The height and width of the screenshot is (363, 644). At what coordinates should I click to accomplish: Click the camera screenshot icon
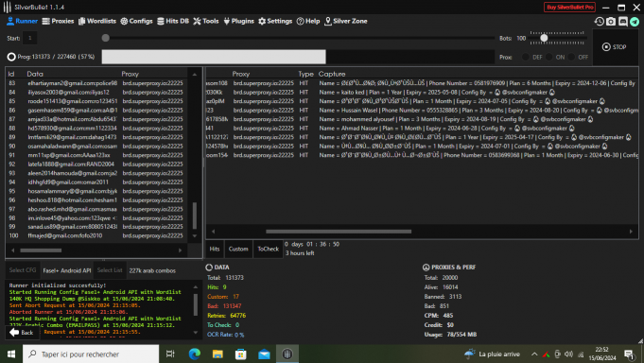click(x=611, y=22)
